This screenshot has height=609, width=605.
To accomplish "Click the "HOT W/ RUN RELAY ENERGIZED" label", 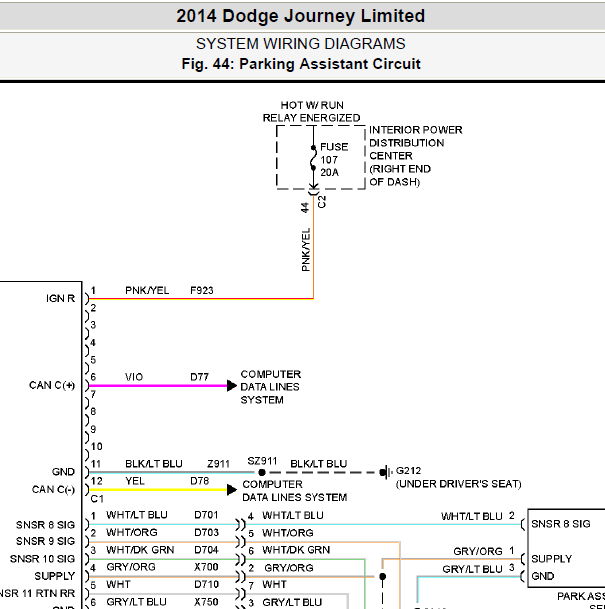I will click(311, 111).
